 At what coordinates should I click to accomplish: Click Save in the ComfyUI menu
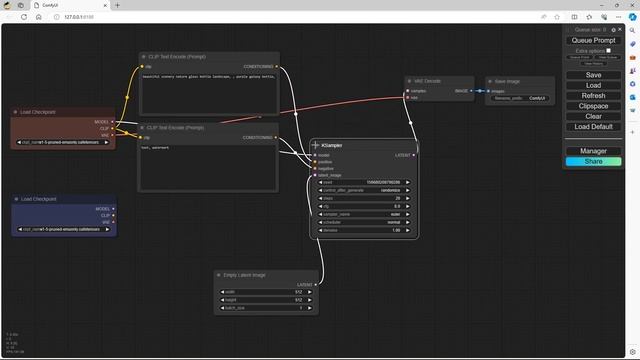[593, 75]
